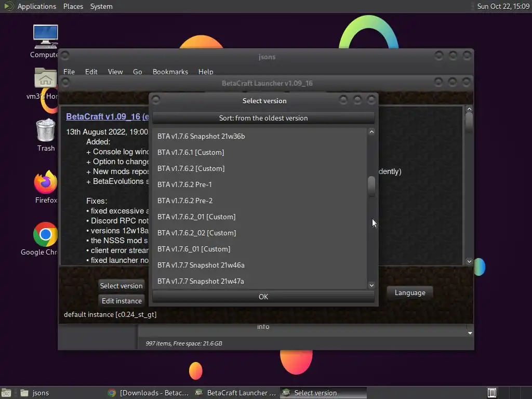
Task: Open the Help menu in jsons window
Action: 206,72
